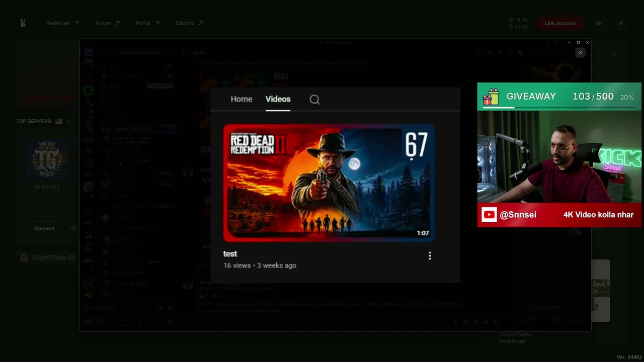Click the @Snnsei channel handle
The width and height of the screenshot is (644, 362).
[518, 215]
